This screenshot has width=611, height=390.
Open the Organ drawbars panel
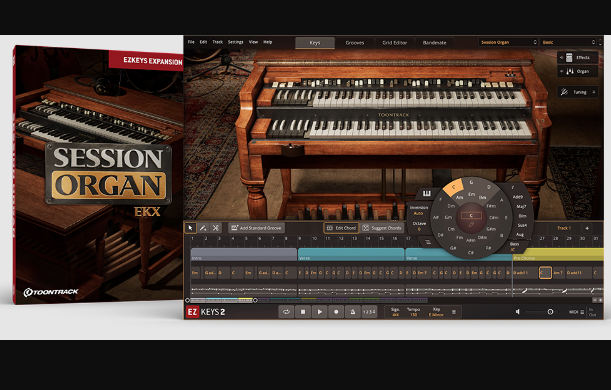(x=578, y=71)
